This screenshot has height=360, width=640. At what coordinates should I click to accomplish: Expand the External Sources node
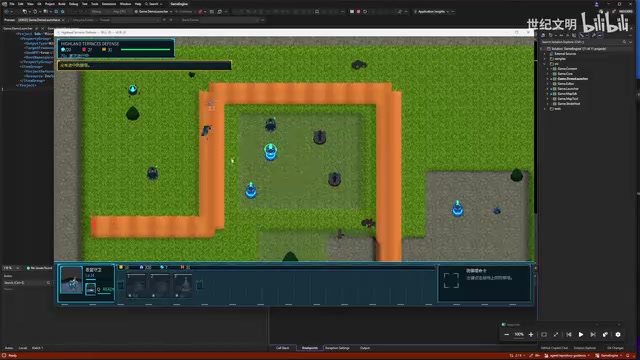[544, 53]
